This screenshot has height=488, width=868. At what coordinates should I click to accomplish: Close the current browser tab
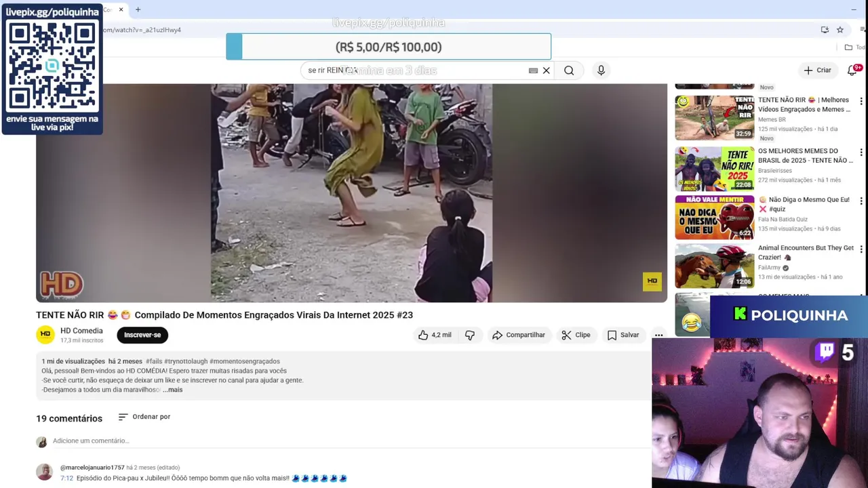pyautogui.click(x=121, y=9)
